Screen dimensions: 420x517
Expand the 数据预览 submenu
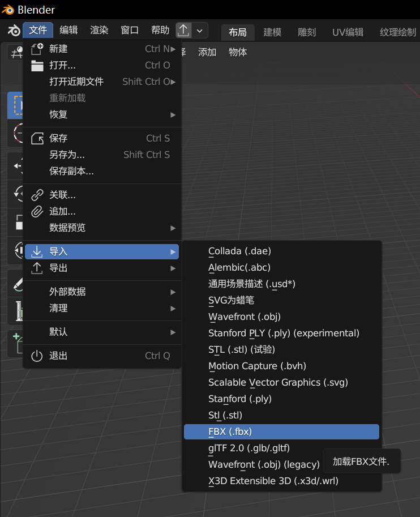pos(102,228)
